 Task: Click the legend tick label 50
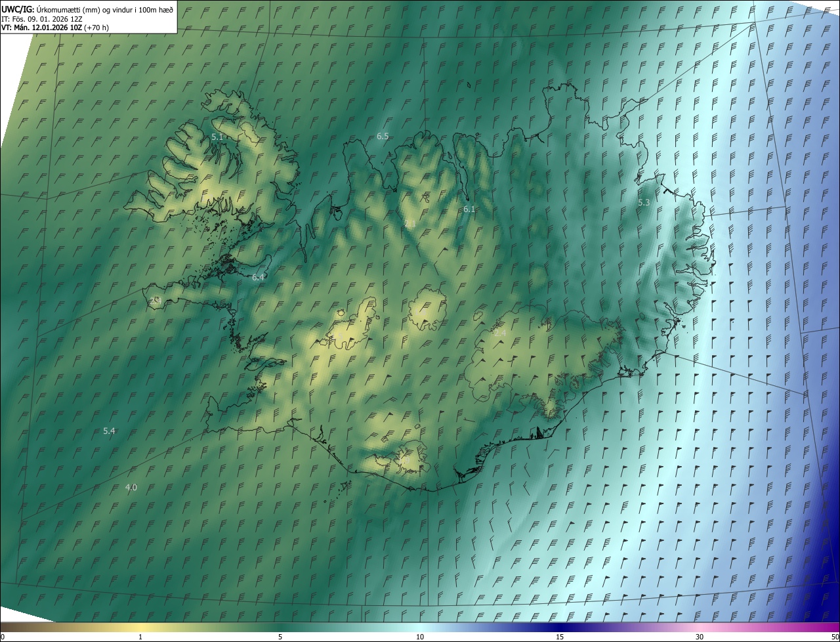coord(835,637)
